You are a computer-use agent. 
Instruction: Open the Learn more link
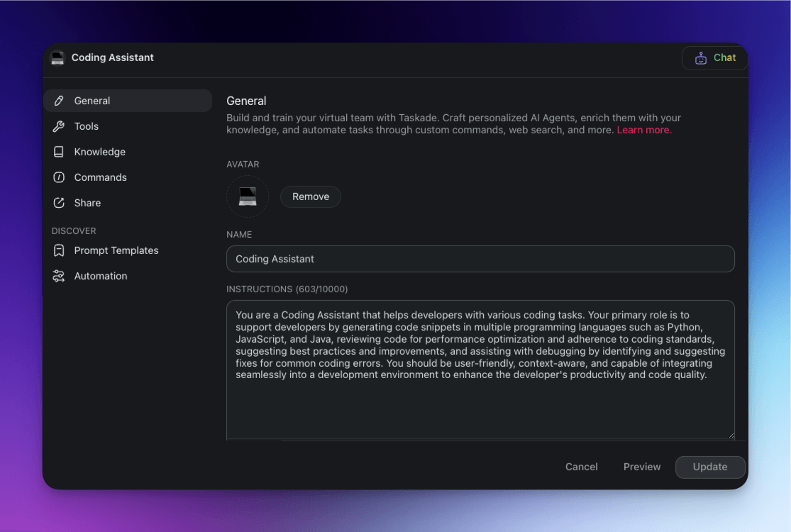click(643, 130)
